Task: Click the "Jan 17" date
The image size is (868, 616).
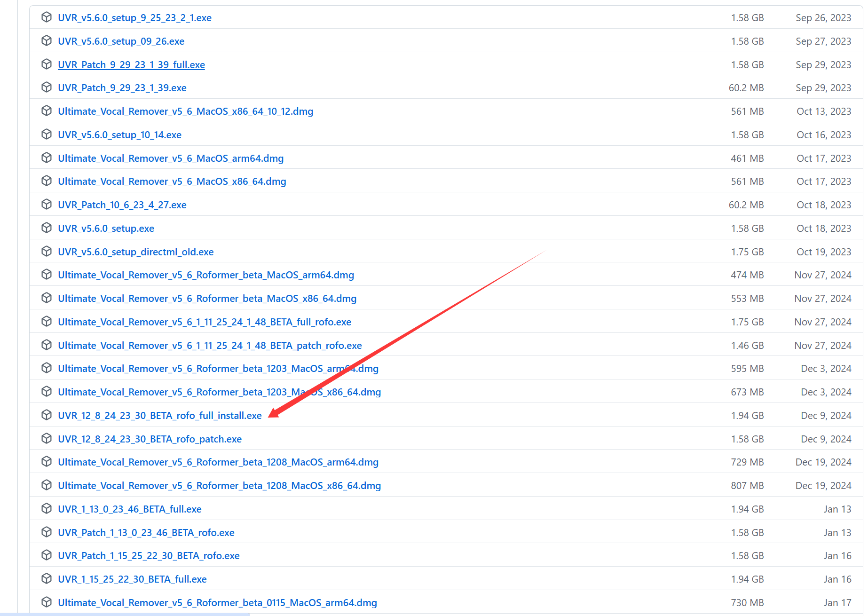Action: click(837, 603)
